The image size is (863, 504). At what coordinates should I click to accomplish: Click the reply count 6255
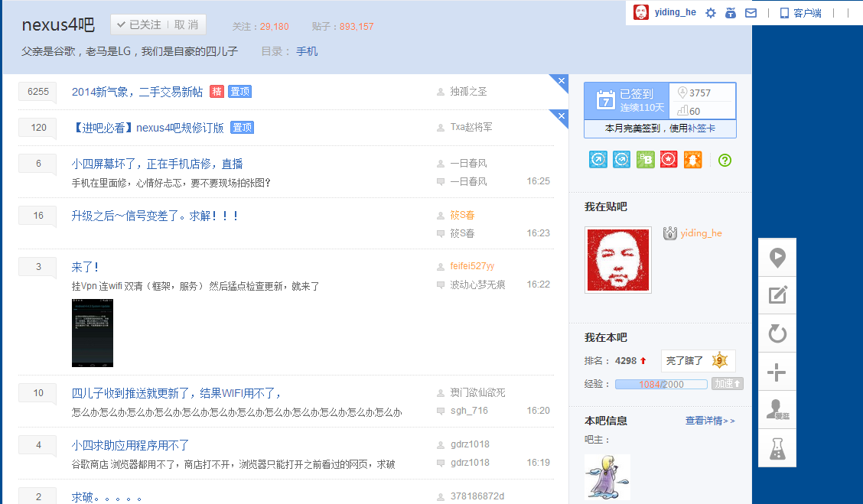pyautogui.click(x=38, y=91)
